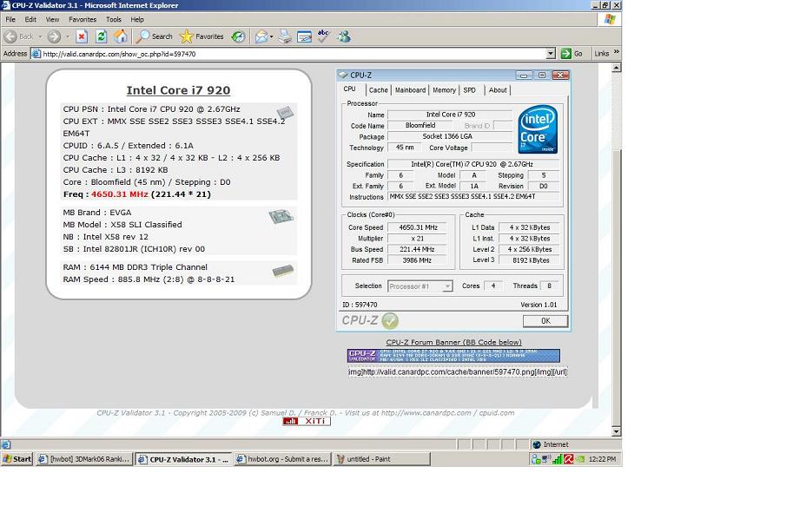Click the XiTi stats badge
Viewport: 793px width, 532px height.
click(307, 421)
